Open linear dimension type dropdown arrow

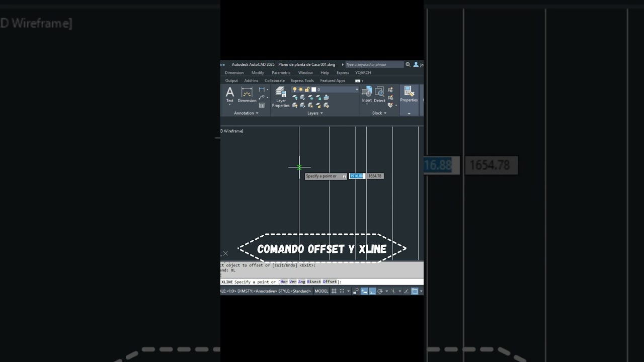click(x=267, y=89)
